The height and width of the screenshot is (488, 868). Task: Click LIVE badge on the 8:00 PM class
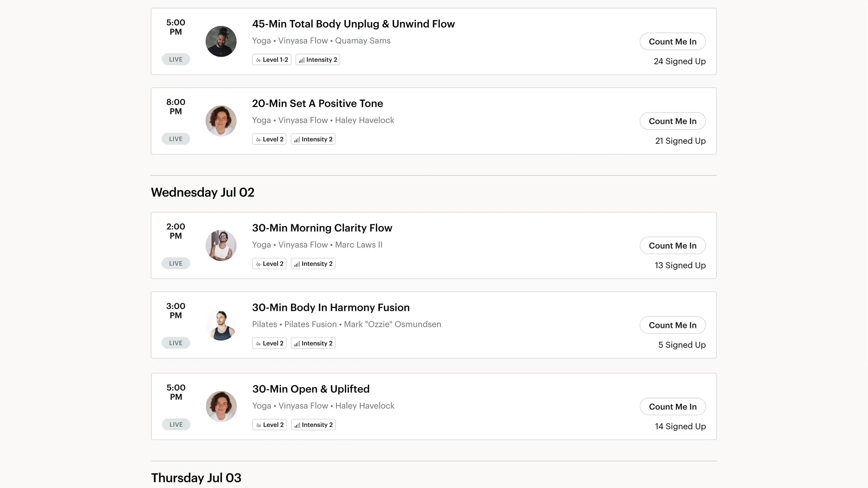[175, 139]
